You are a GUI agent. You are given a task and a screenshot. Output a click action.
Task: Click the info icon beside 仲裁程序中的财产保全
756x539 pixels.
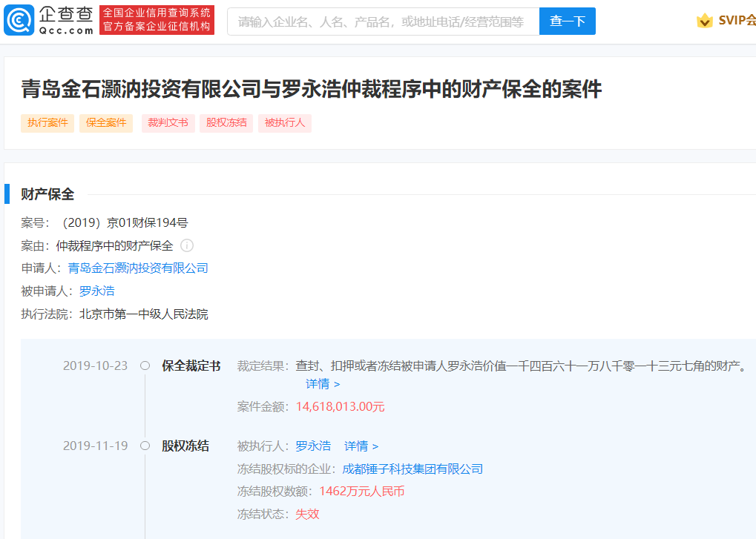pos(187,245)
